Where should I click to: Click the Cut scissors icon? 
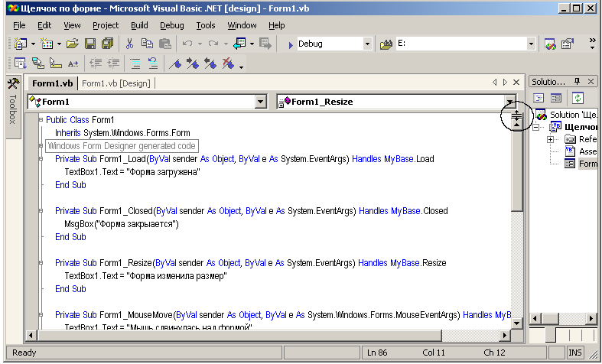130,44
